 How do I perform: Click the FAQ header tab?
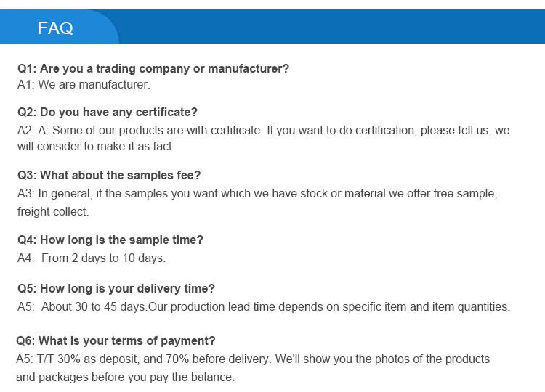click(x=56, y=28)
